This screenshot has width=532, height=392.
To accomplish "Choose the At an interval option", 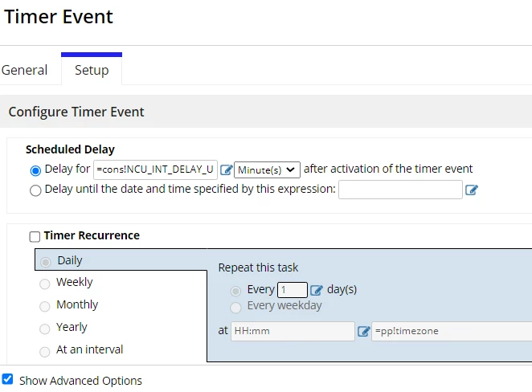I will [45, 351].
